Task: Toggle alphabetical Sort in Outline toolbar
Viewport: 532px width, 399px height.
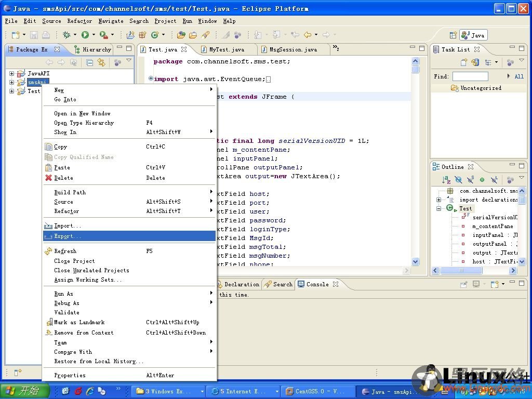Action: (446, 179)
